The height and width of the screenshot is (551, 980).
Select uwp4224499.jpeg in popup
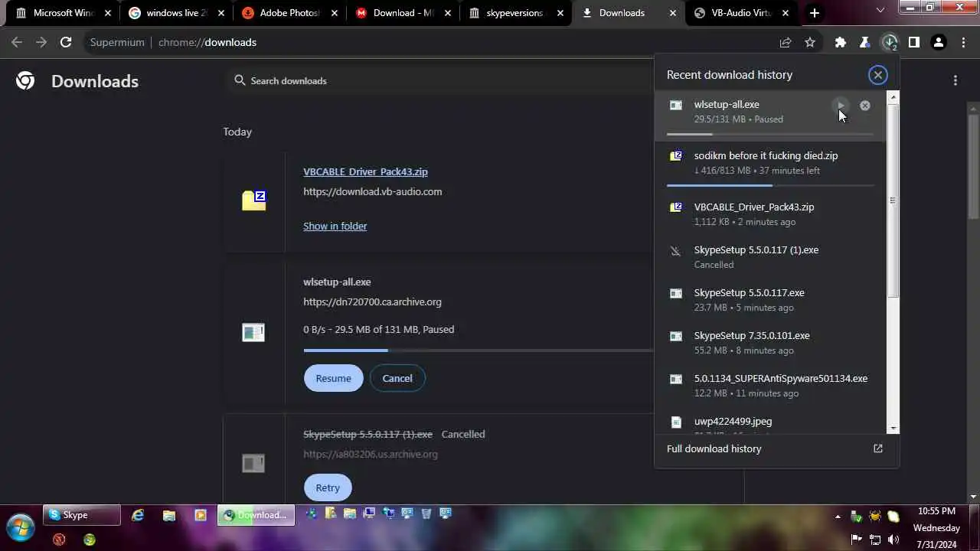pyautogui.click(x=771, y=422)
